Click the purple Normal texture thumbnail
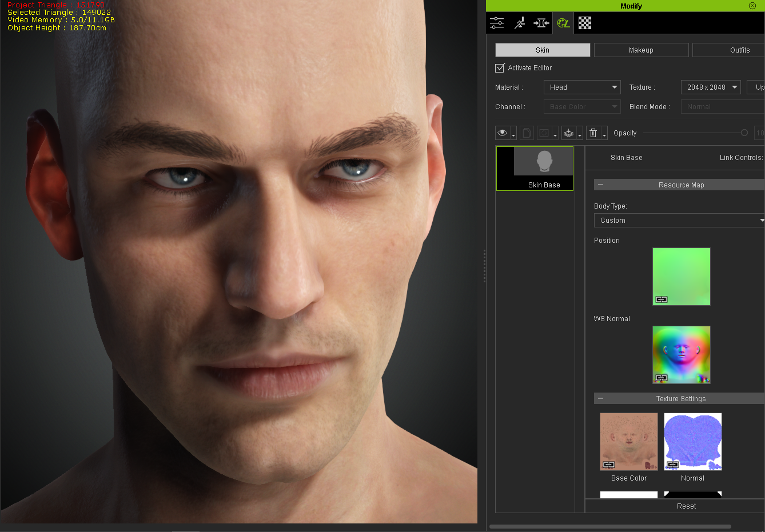Viewport: 765px width, 532px height. (x=693, y=442)
